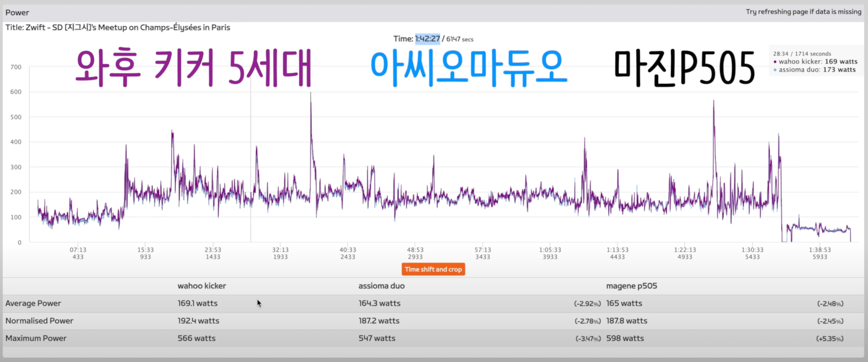This screenshot has width=868, height=362.
Task: Click the Power panel header title
Action: pos(17,13)
